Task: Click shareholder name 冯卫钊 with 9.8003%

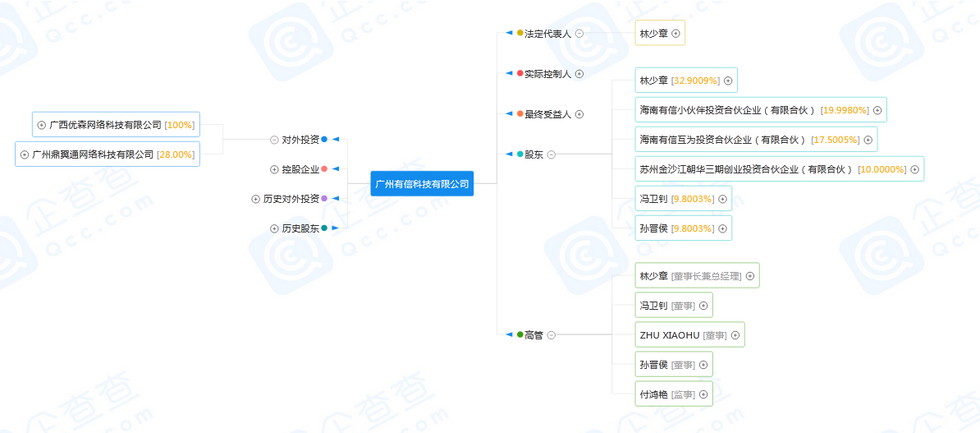Action: [654, 199]
